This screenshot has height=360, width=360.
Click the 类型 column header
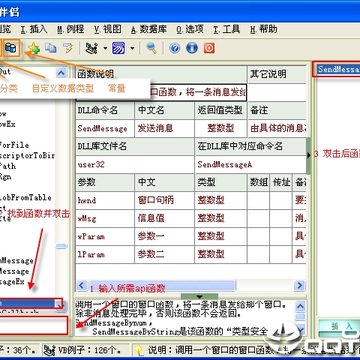[x=221, y=183]
